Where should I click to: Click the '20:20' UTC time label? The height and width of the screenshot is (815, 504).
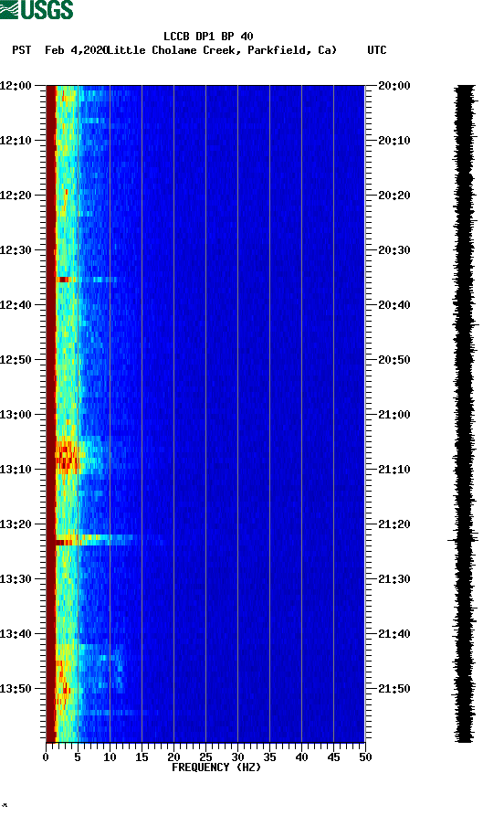coord(394,195)
